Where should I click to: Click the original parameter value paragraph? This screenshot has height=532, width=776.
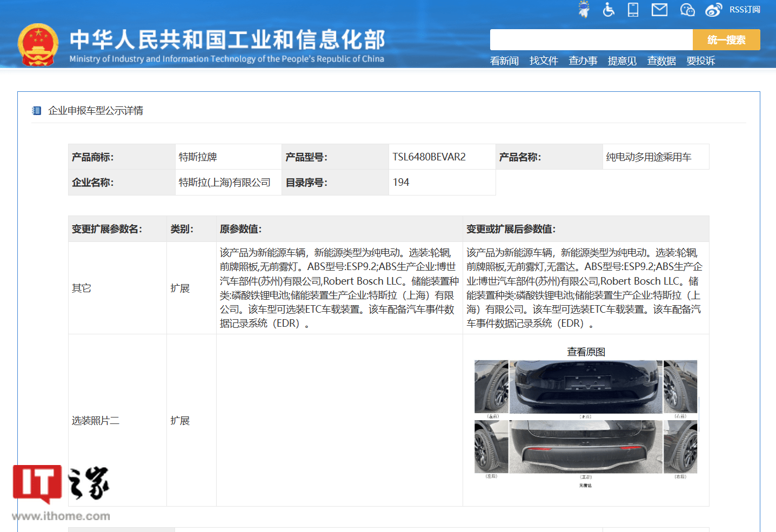coord(339,288)
